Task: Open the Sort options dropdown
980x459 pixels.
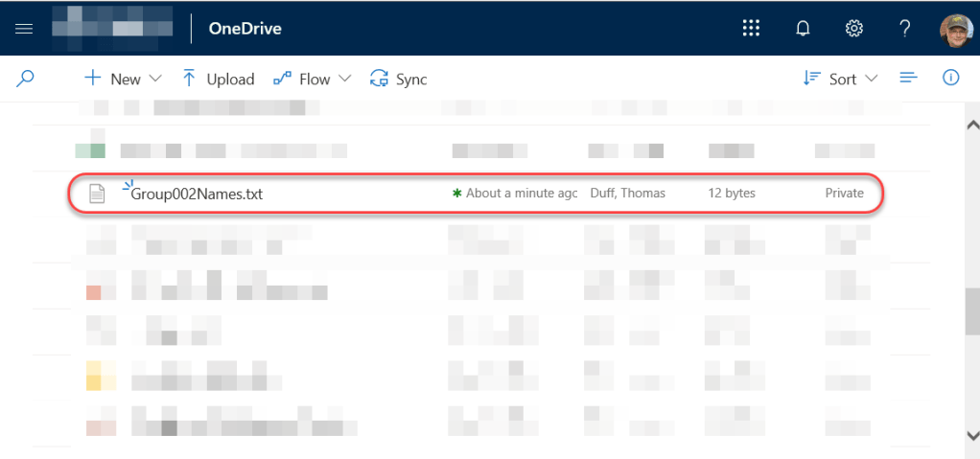Action: (840, 79)
